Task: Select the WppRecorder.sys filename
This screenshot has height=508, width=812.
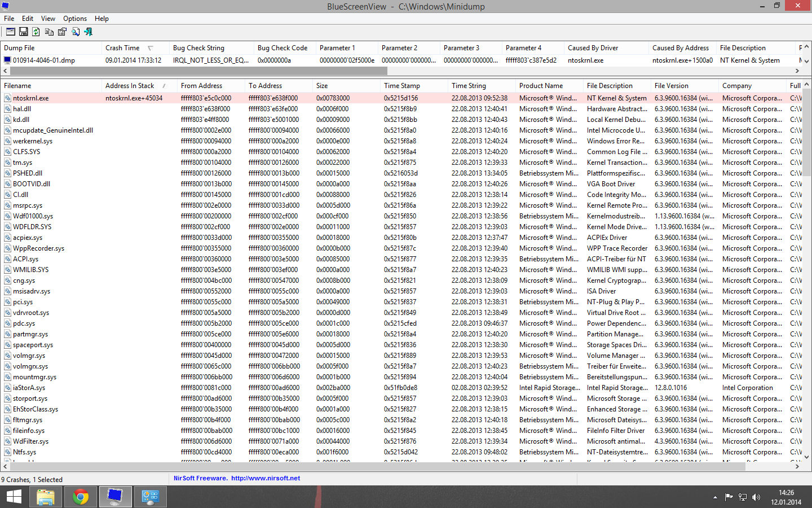Action: point(38,248)
